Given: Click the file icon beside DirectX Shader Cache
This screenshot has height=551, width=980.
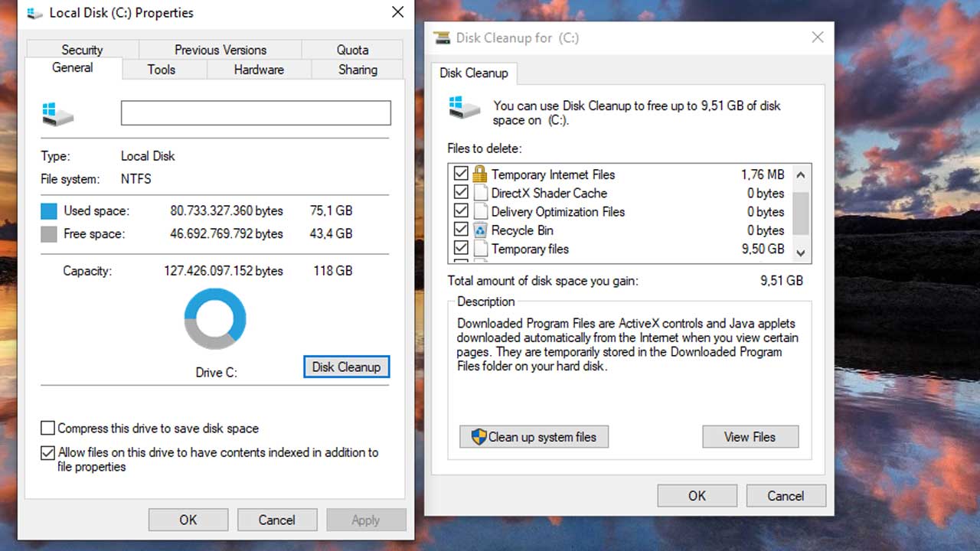Looking at the screenshot, I should pyautogui.click(x=481, y=193).
